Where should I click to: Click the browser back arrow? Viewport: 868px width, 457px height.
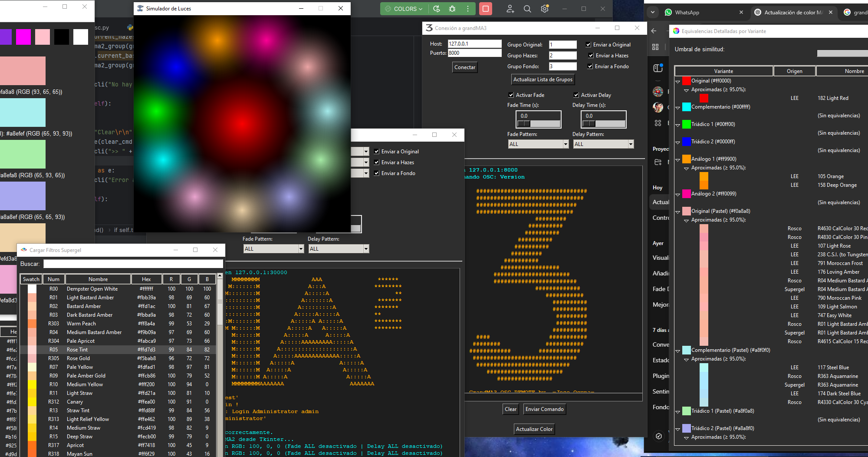point(654,31)
